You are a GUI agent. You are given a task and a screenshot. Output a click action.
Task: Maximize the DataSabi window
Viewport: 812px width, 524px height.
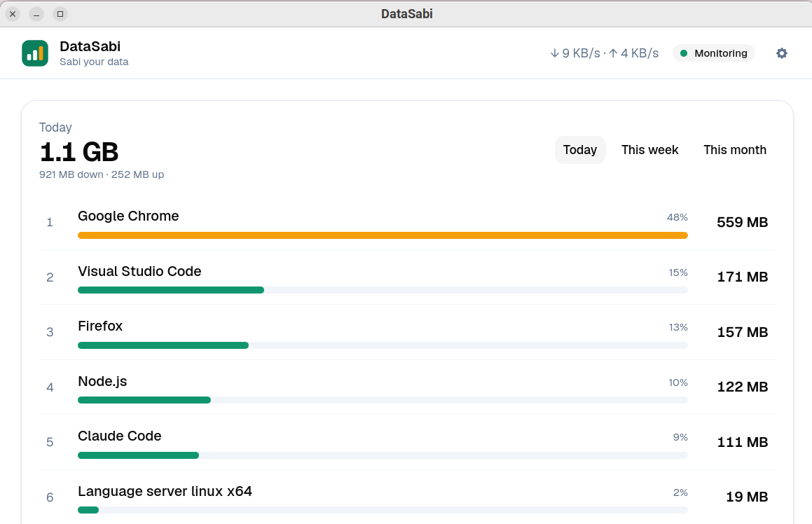(x=60, y=14)
